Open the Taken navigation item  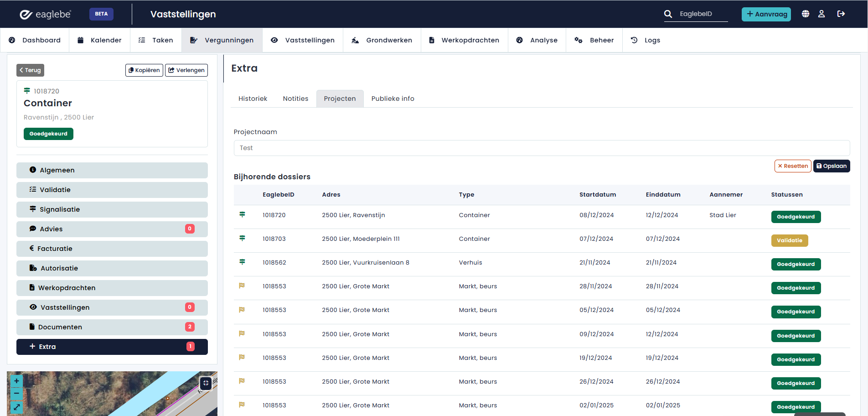[156, 40]
